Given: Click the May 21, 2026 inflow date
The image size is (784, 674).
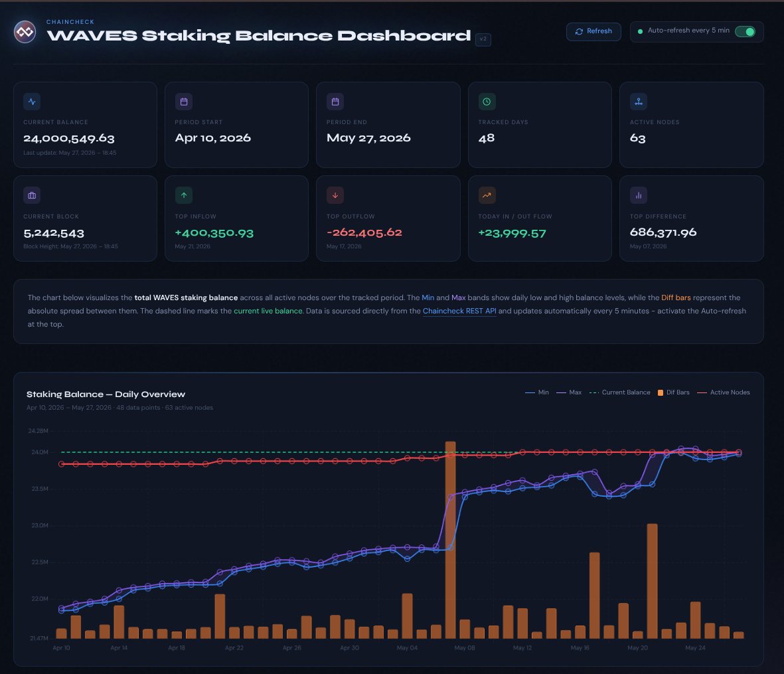Looking at the screenshot, I should 193,246.
